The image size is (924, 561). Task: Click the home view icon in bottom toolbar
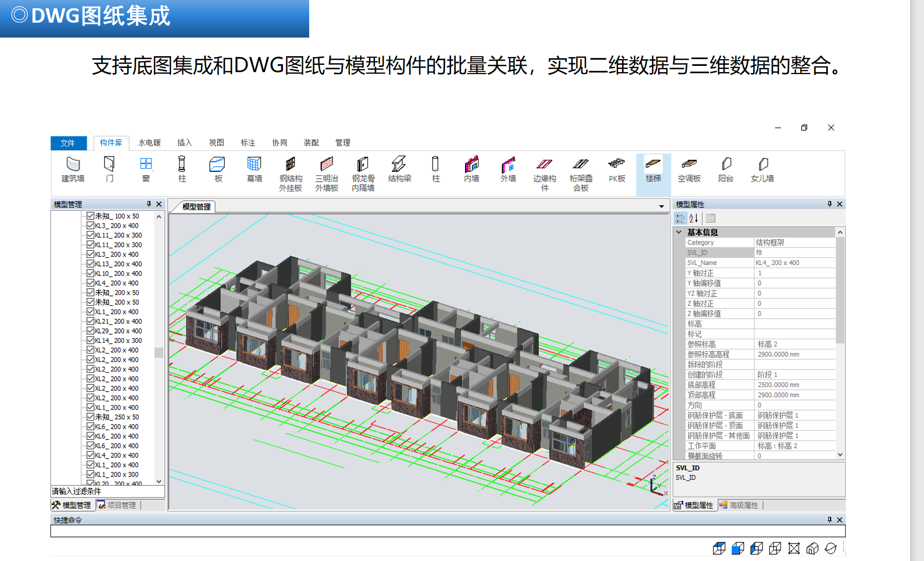point(813,548)
